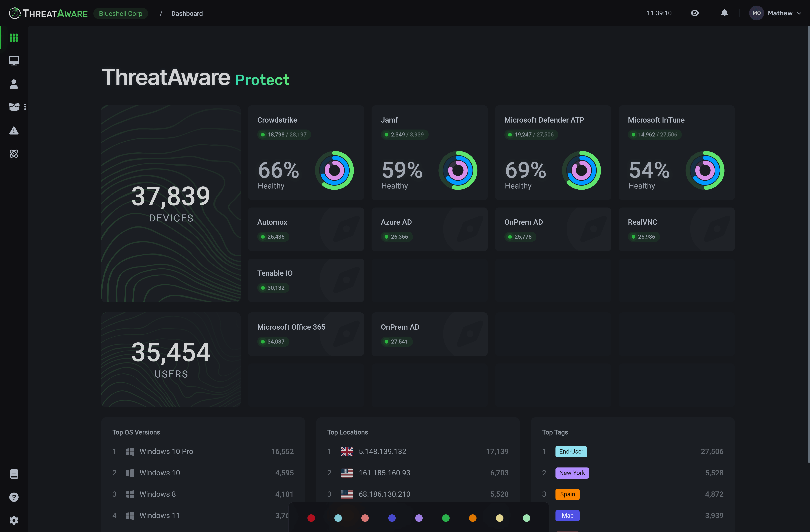
Task: Select the Blueshell Corp organization badge
Action: coord(120,13)
